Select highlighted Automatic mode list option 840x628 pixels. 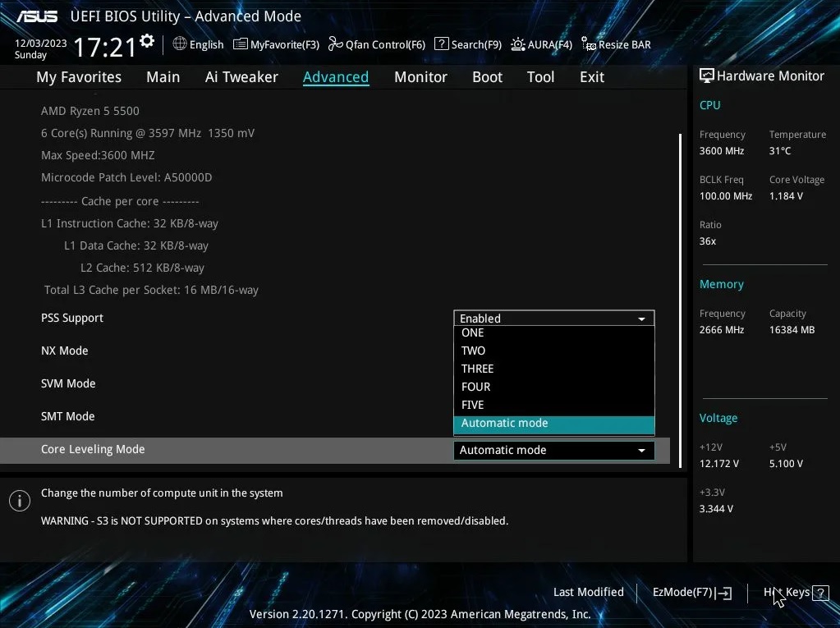[x=554, y=424]
